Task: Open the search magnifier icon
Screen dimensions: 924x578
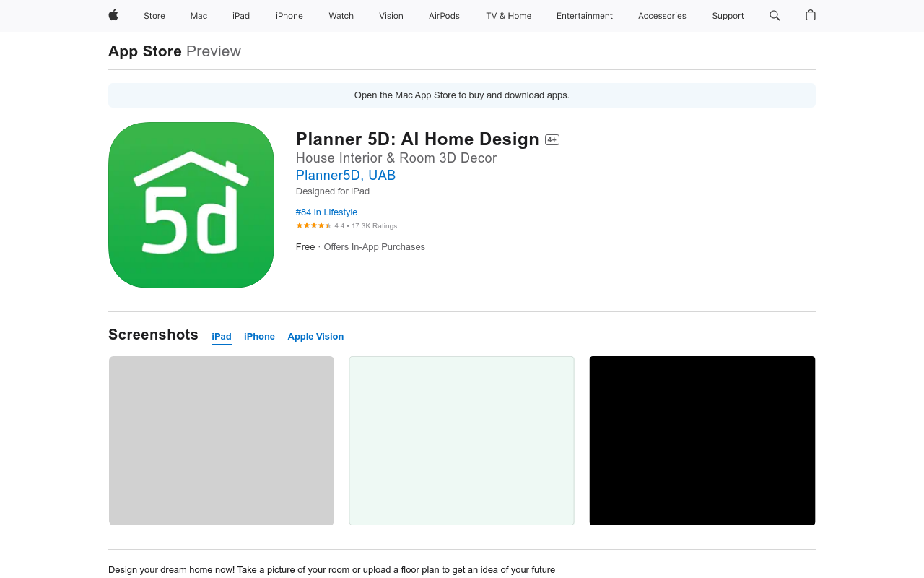Action: pyautogui.click(x=775, y=15)
